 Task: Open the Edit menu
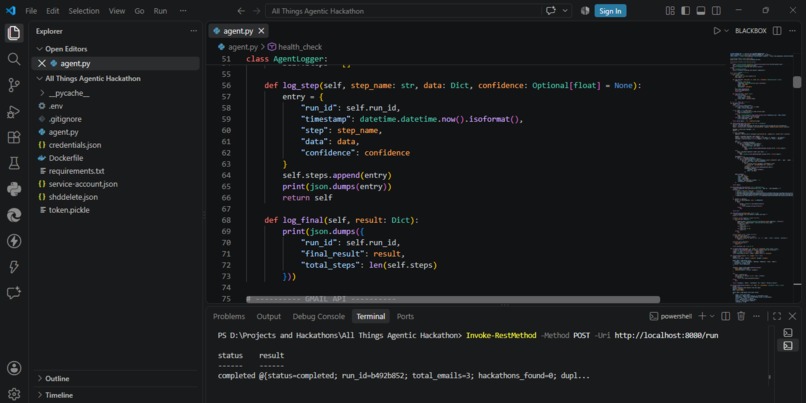pyautogui.click(x=52, y=11)
